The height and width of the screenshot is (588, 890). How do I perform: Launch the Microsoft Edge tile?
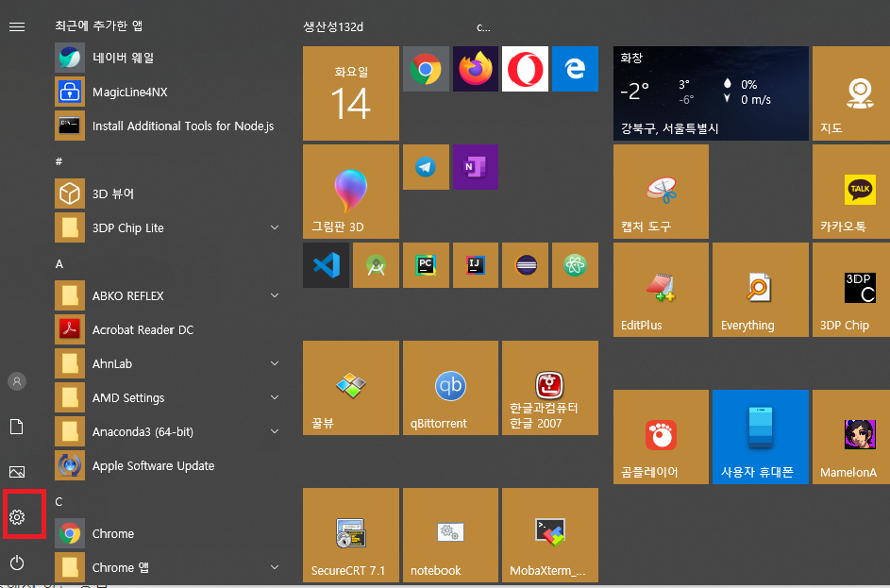click(x=575, y=69)
